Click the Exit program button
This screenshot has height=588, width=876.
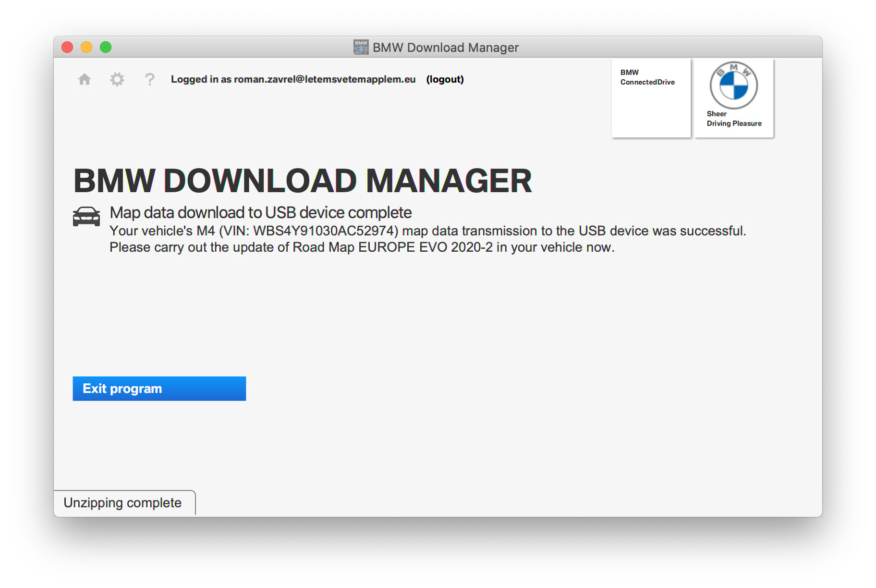click(x=159, y=389)
